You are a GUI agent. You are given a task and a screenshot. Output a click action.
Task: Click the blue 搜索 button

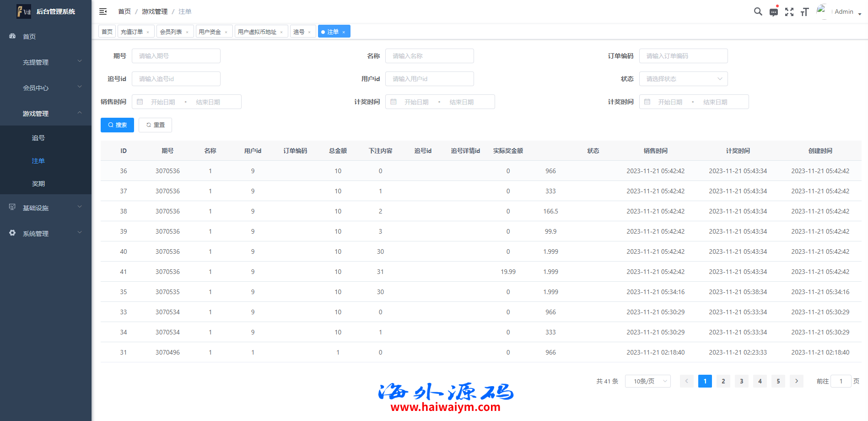pos(117,125)
